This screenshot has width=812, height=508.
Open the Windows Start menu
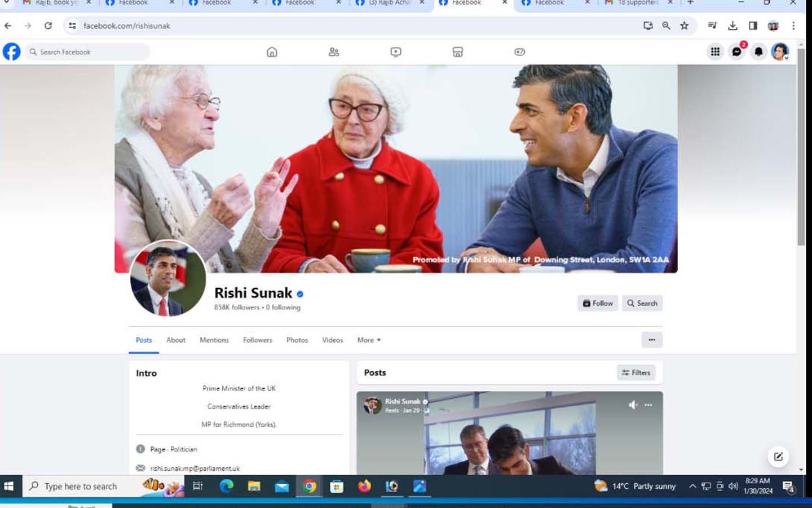point(9,486)
